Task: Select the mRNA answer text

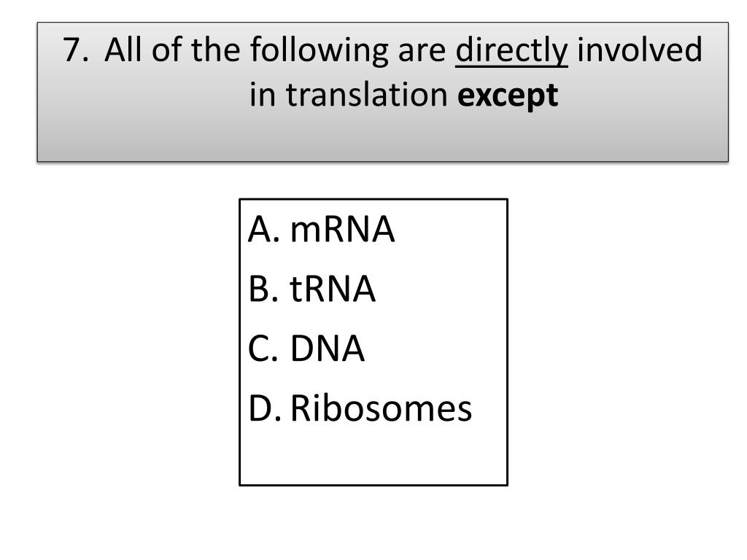Action: [x=342, y=230]
